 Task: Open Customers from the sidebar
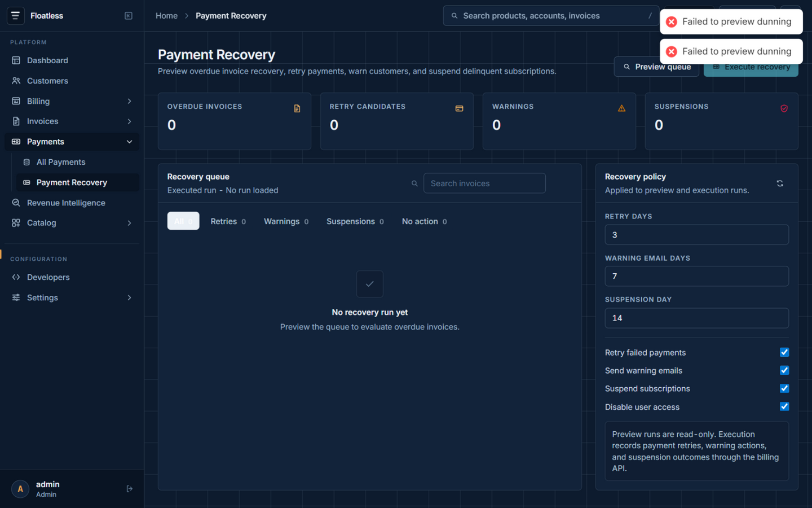72,81
